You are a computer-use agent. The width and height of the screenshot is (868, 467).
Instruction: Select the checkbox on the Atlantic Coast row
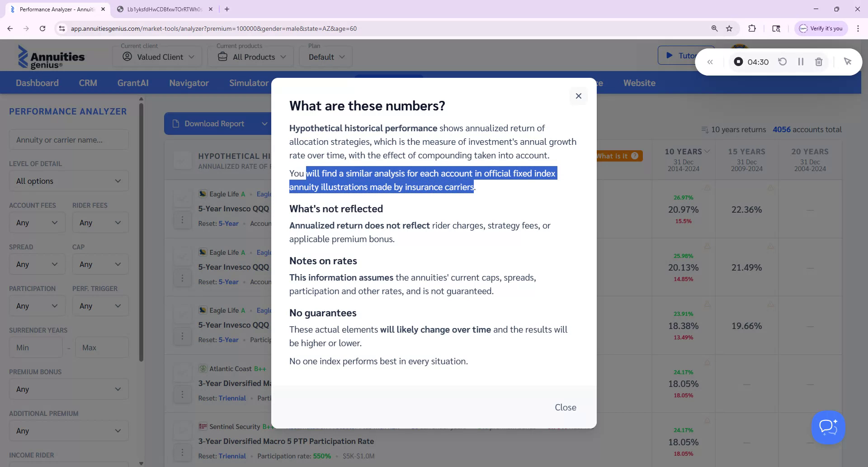pyautogui.click(x=183, y=371)
